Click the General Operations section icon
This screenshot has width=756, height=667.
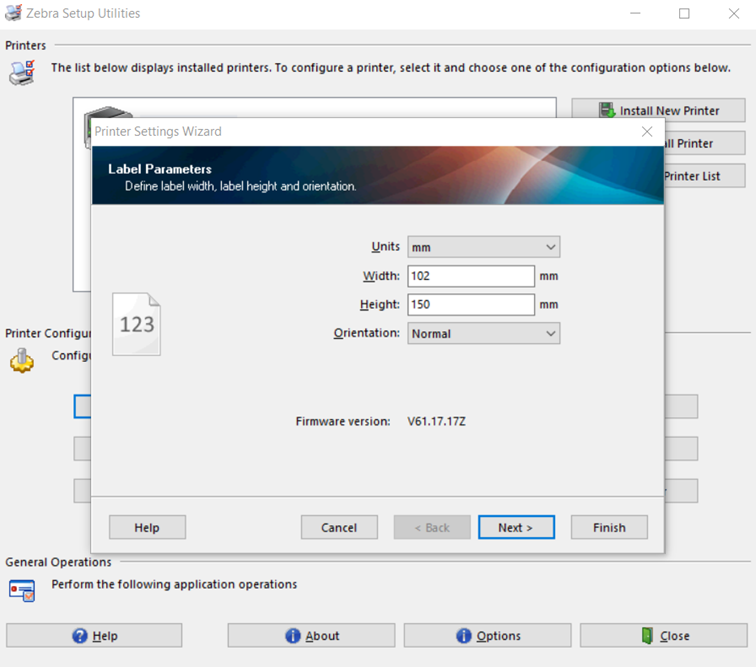tap(22, 589)
